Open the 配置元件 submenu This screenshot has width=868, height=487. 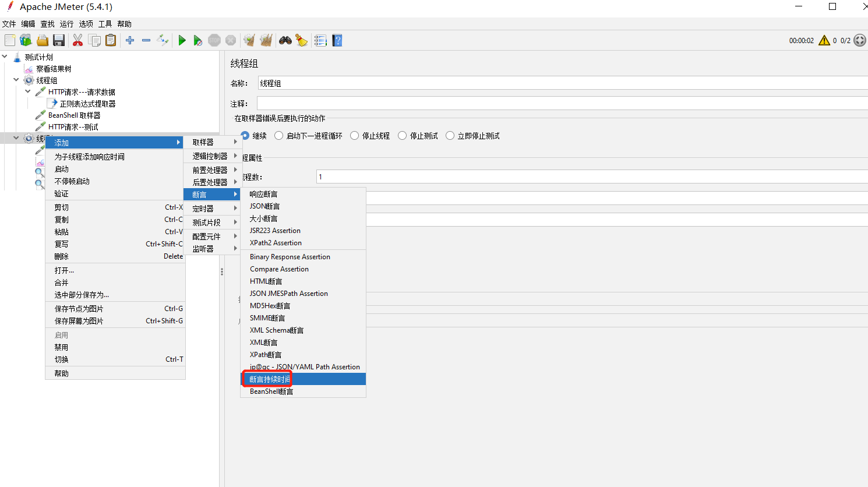coord(212,237)
